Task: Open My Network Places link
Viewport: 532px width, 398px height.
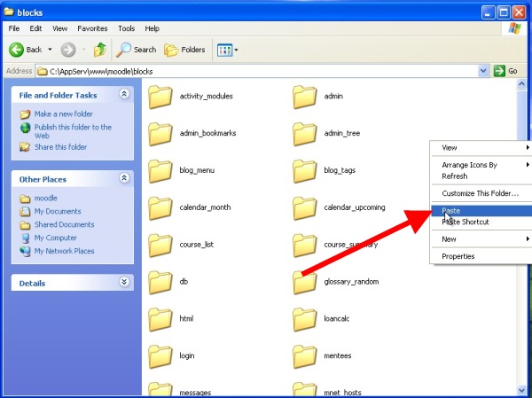Action: 64,251
